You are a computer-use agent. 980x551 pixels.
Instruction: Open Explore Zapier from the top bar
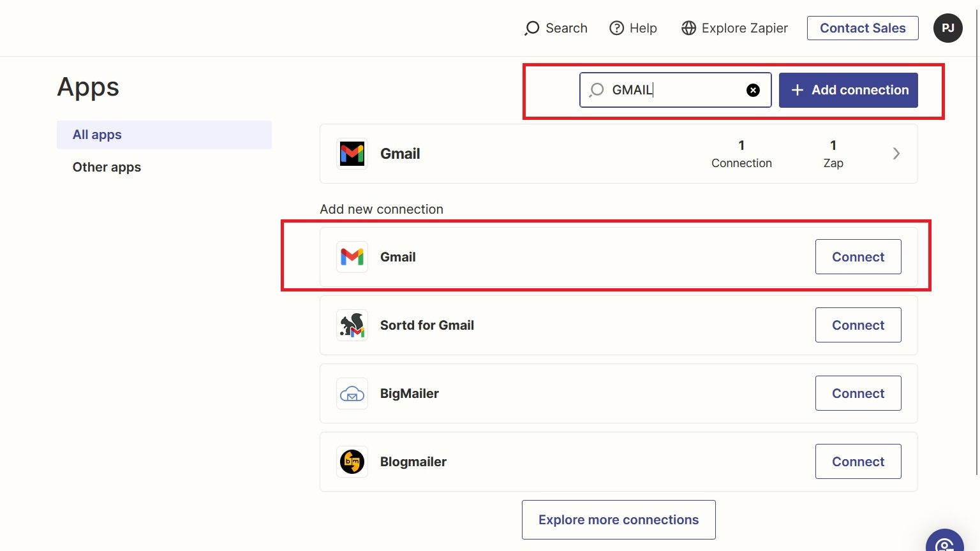coord(734,28)
